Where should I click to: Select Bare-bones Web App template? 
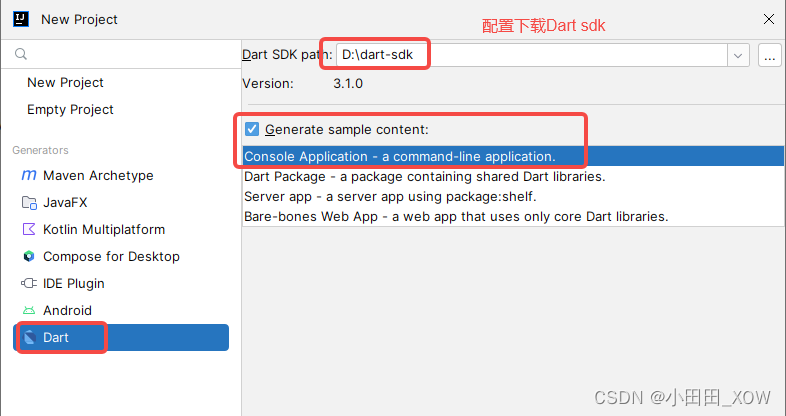[513, 217]
